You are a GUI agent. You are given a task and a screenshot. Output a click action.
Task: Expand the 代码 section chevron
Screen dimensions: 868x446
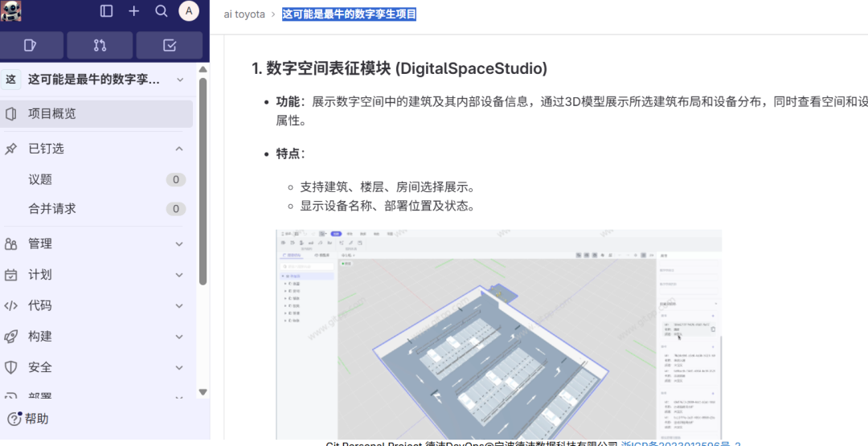[x=179, y=305]
